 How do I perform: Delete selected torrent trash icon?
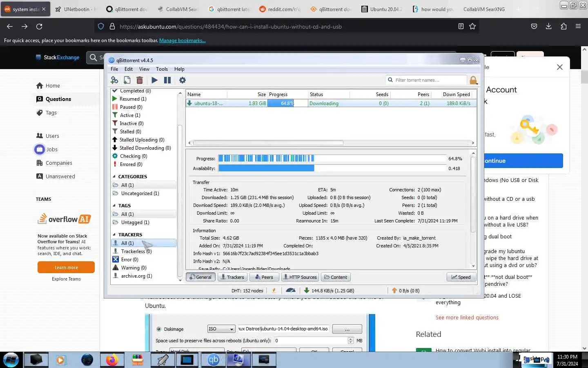(140, 80)
